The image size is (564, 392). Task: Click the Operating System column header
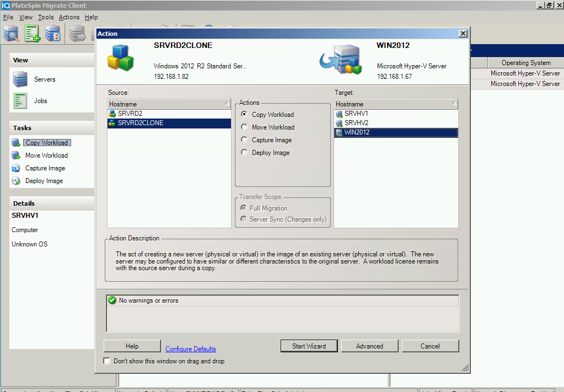point(526,62)
